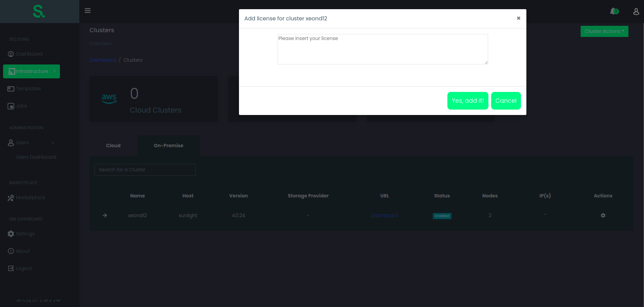This screenshot has height=307, width=644.
Task: Click the Storage Provider column header
Action: [308, 196]
